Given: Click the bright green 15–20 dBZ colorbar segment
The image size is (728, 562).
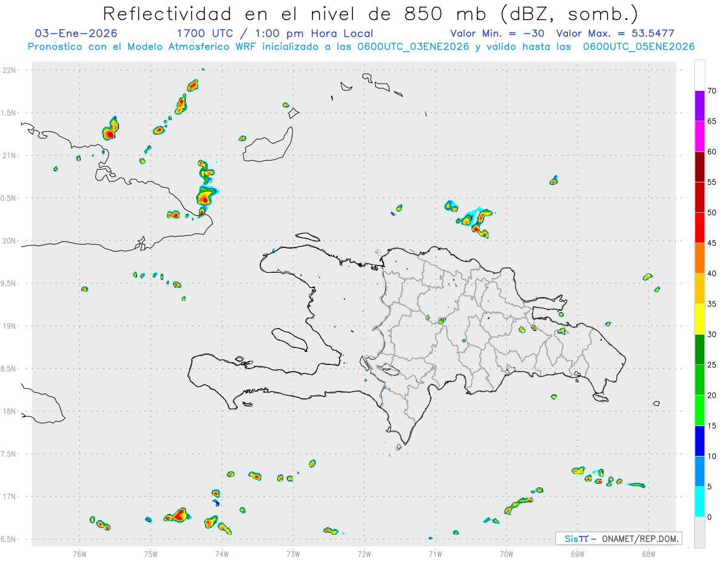Looking at the screenshot, I should tap(699, 410).
